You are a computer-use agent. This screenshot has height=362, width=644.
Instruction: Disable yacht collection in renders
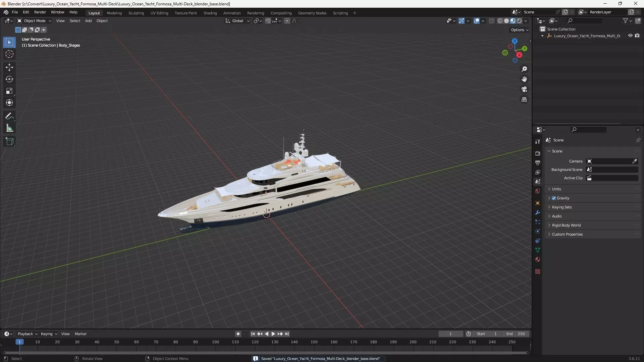(637, 36)
